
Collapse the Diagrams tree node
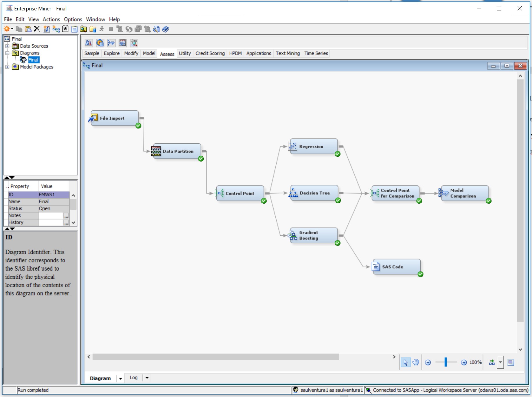(7, 53)
